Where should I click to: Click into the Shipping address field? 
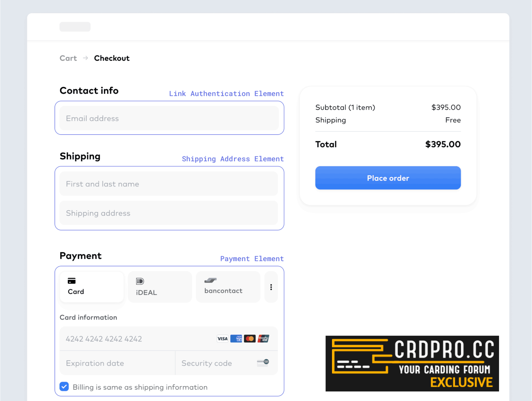(169, 213)
